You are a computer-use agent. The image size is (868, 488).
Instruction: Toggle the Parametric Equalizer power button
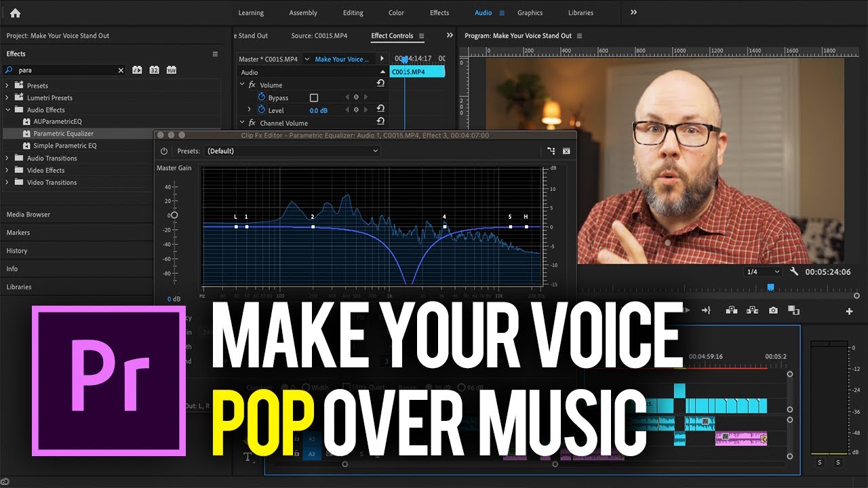(163, 151)
